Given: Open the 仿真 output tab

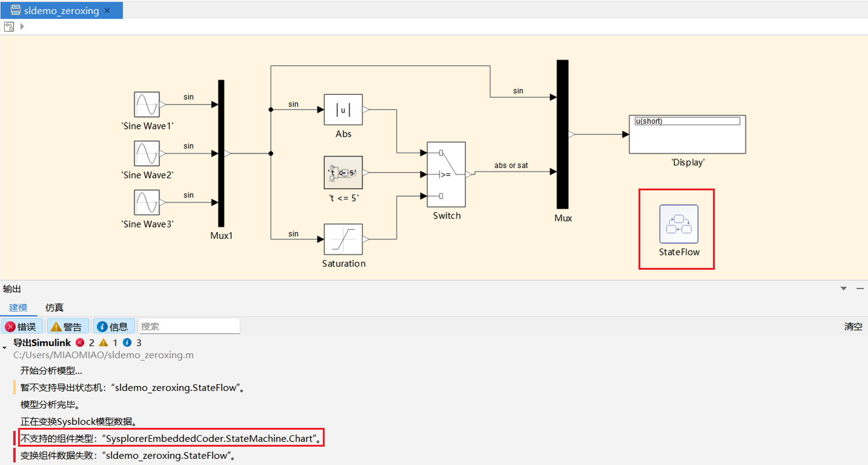Looking at the screenshot, I should coord(54,307).
